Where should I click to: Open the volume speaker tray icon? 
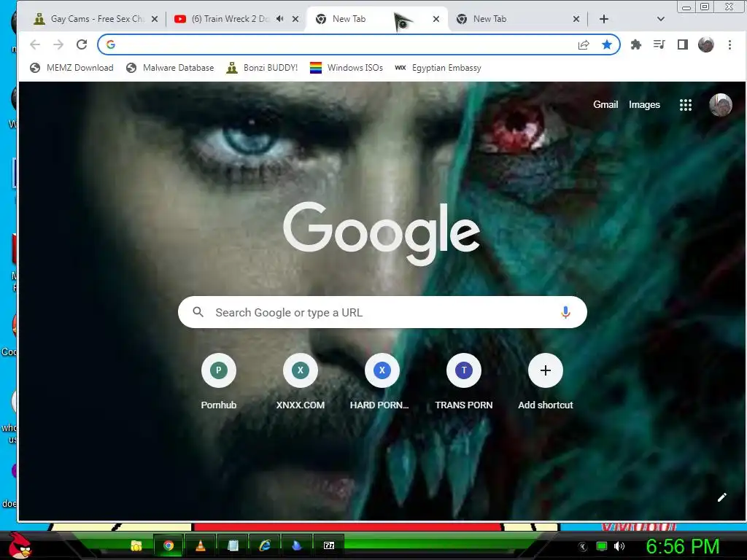tap(619, 547)
